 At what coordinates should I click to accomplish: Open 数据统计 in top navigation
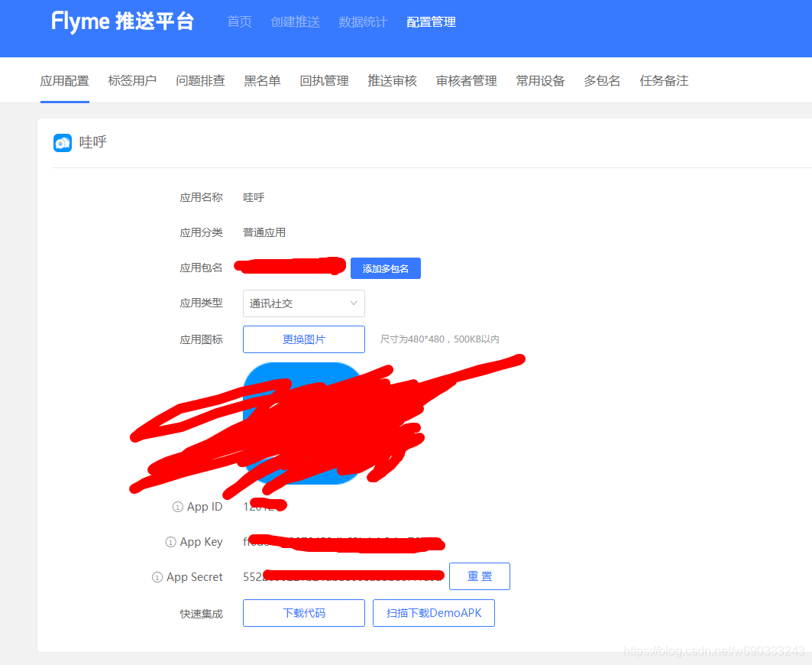click(x=363, y=21)
